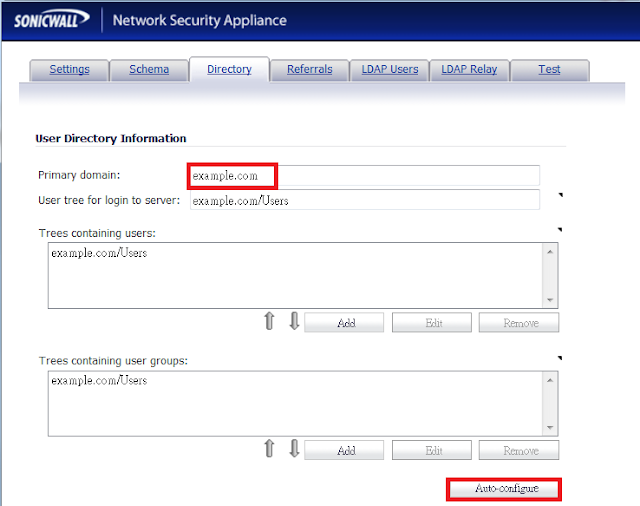Move user groups tree entry down
640x506 pixels.
294,448
